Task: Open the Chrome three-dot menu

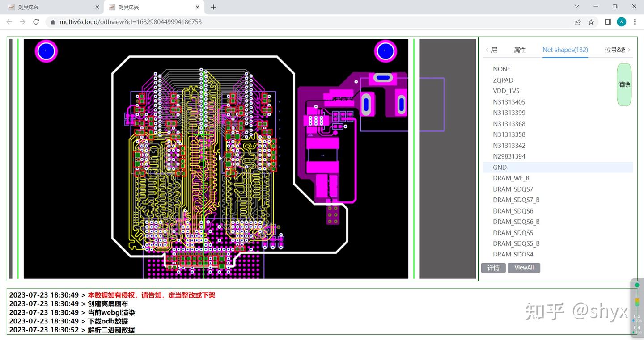Action: click(x=635, y=21)
